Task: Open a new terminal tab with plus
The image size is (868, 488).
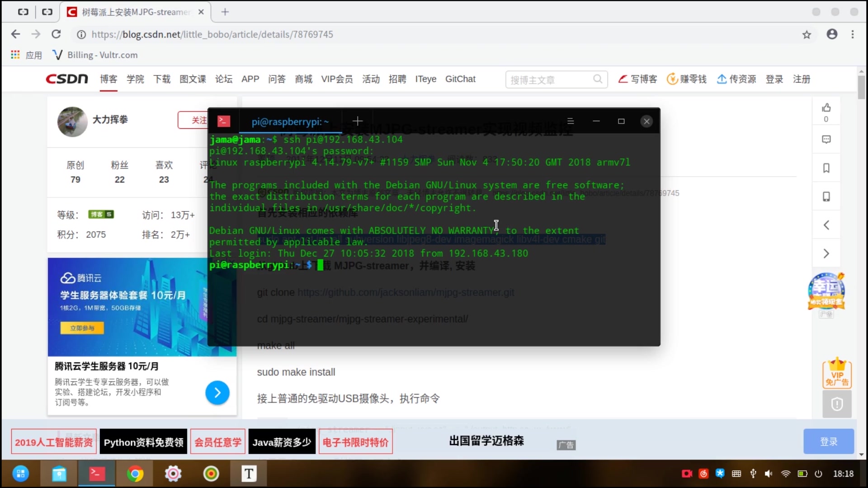Action: [x=358, y=121]
